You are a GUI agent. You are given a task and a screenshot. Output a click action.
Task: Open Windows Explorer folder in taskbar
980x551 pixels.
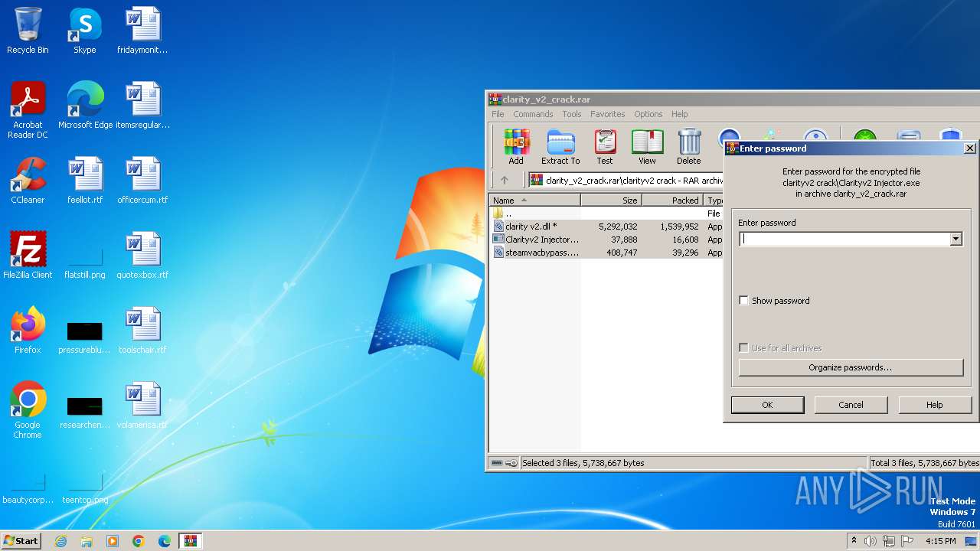(87, 541)
